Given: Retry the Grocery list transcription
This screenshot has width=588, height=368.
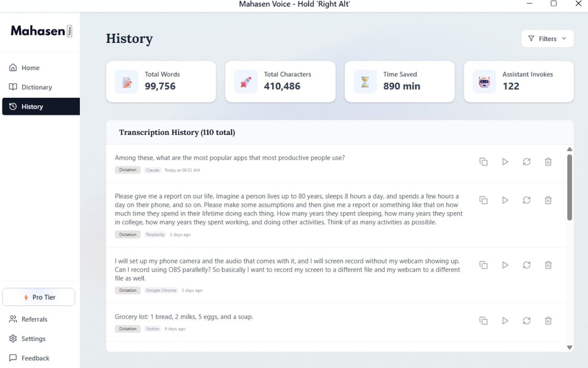Looking at the screenshot, I should [x=527, y=321].
